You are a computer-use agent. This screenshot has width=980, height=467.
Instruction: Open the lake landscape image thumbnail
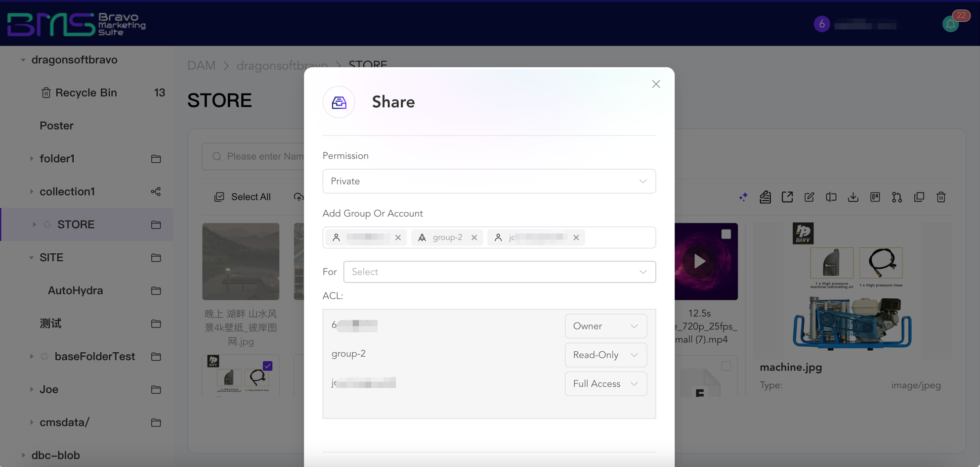coord(241,261)
